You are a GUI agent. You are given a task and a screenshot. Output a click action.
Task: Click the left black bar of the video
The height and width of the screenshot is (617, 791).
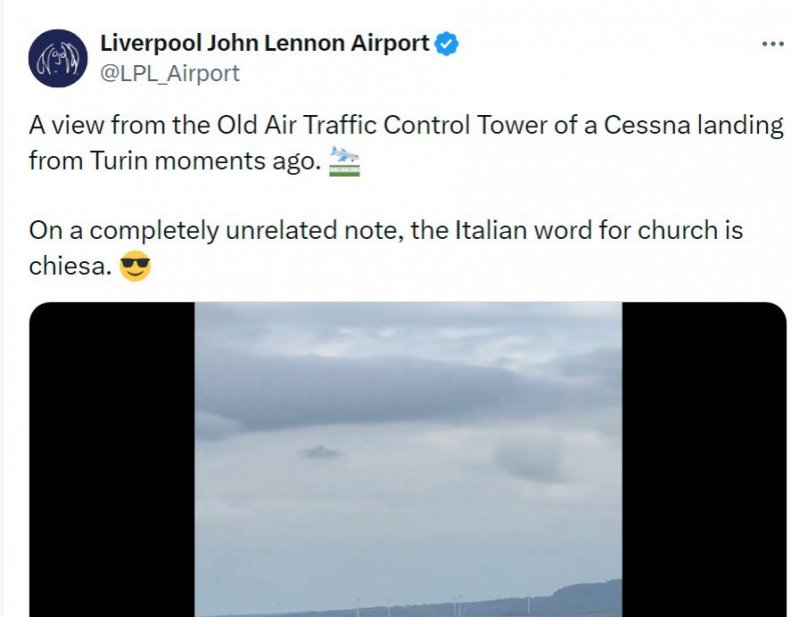click(x=111, y=459)
